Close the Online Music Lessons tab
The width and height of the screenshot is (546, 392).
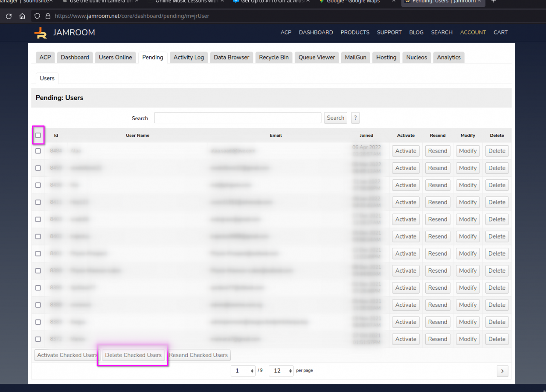[x=222, y=1]
